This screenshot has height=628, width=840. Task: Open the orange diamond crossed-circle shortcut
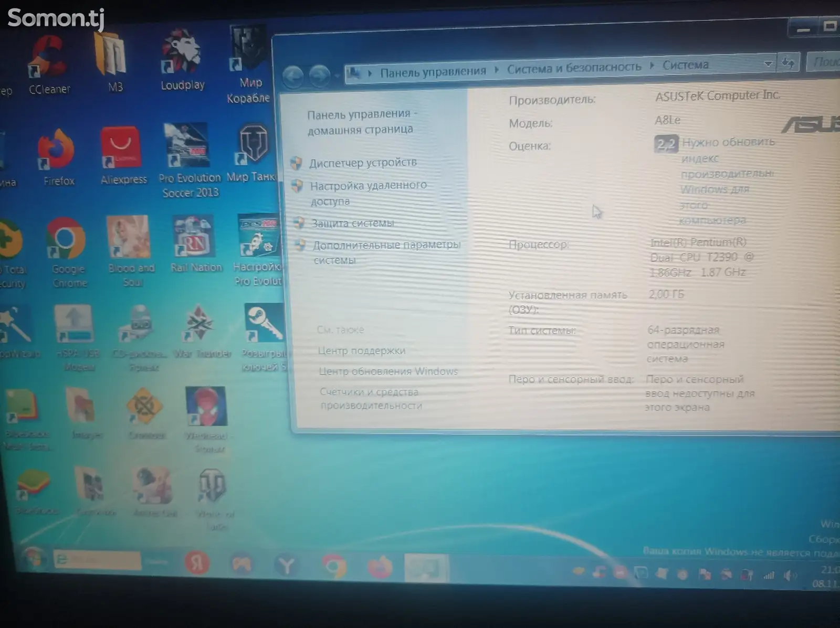[x=145, y=413]
